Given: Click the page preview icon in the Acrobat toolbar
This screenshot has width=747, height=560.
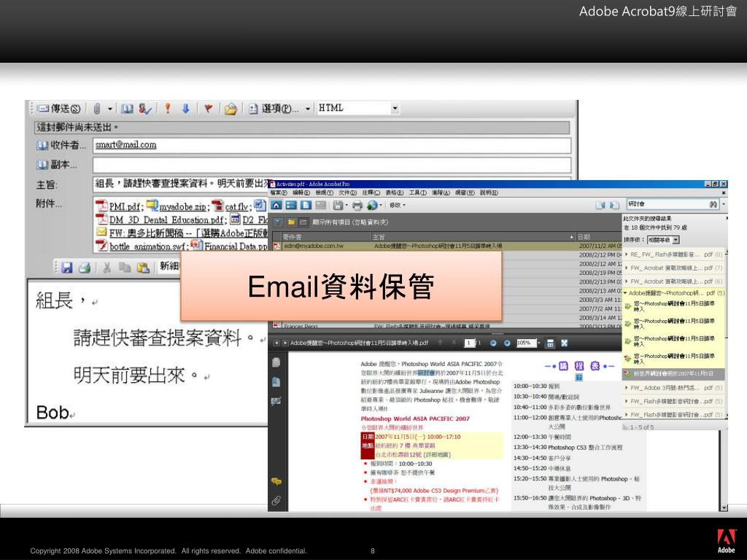Looking at the screenshot, I should pos(306,205).
